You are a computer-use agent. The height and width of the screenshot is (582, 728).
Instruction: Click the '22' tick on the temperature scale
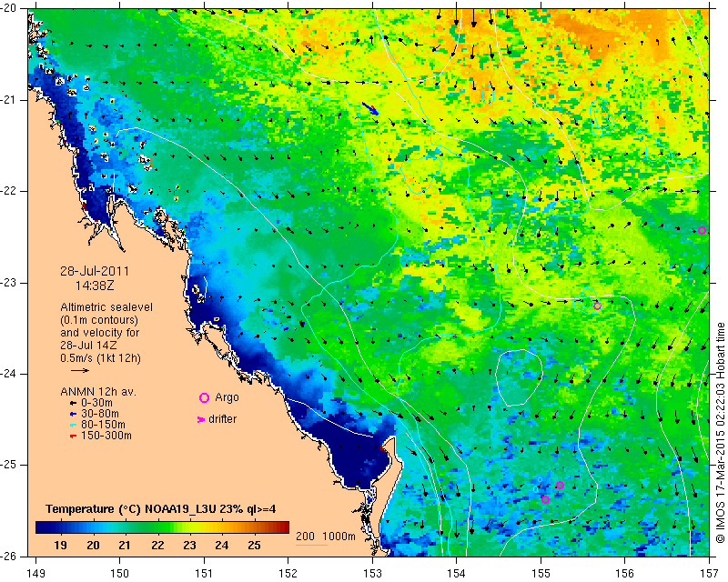tap(157, 546)
